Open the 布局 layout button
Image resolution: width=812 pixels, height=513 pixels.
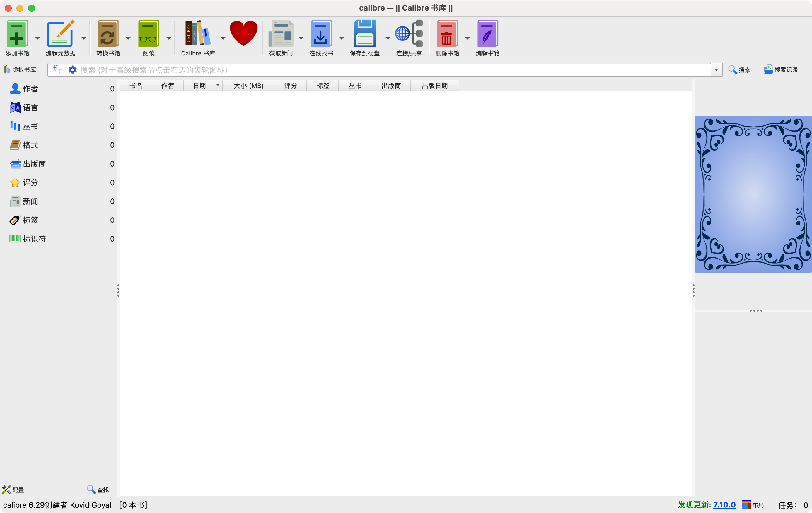(753, 505)
